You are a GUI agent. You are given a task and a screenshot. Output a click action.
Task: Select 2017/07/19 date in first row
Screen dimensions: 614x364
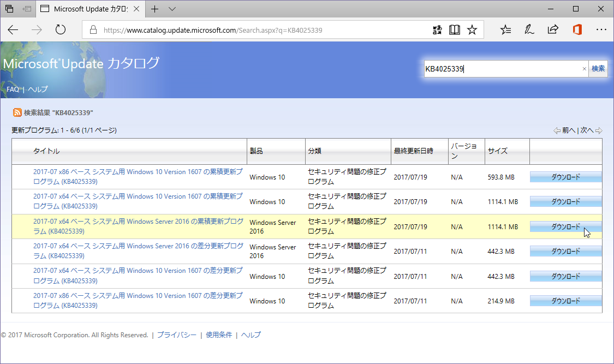[x=410, y=177]
